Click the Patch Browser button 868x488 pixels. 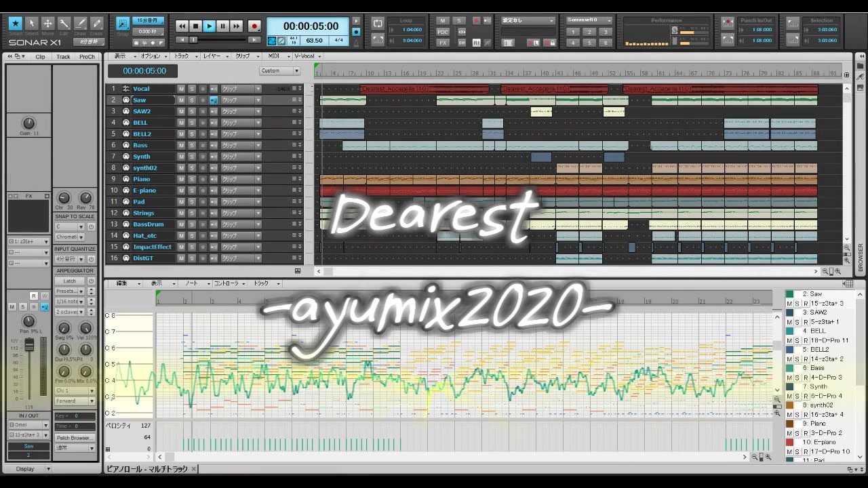(x=75, y=438)
